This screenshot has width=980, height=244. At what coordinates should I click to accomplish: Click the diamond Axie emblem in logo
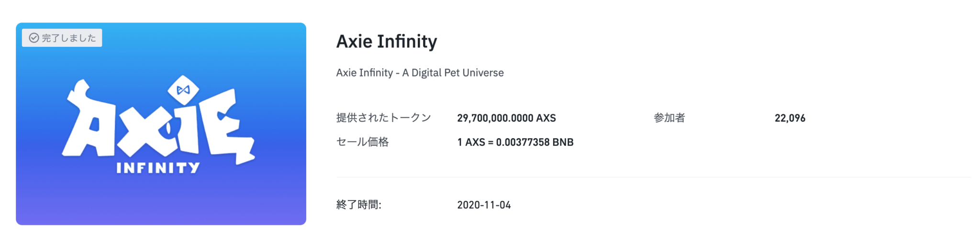(x=183, y=90)
